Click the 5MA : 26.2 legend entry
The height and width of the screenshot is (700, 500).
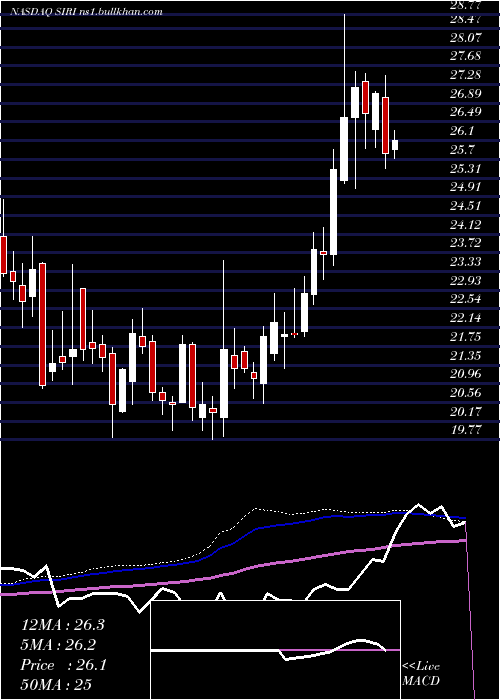click(x=58, y=645)
